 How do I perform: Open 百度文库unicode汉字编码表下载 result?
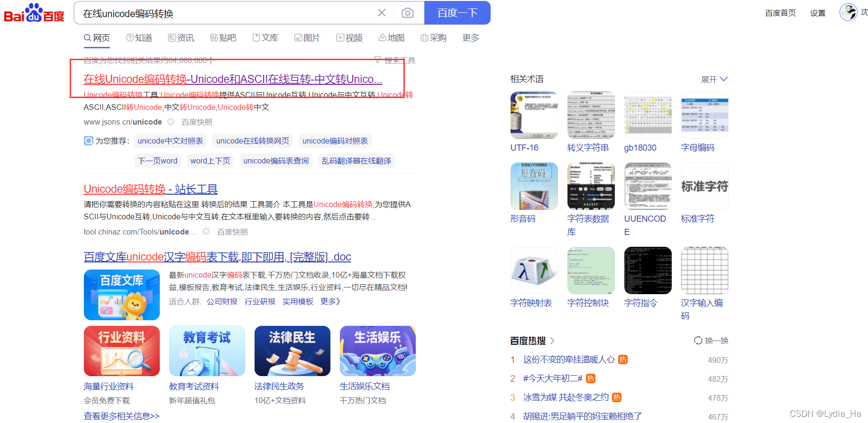[x=218, y=257]
